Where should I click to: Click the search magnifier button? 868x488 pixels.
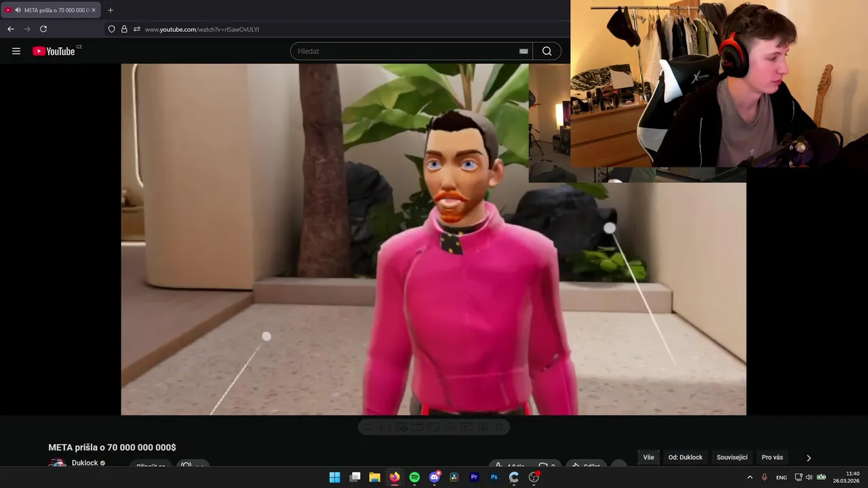(547, 51)
